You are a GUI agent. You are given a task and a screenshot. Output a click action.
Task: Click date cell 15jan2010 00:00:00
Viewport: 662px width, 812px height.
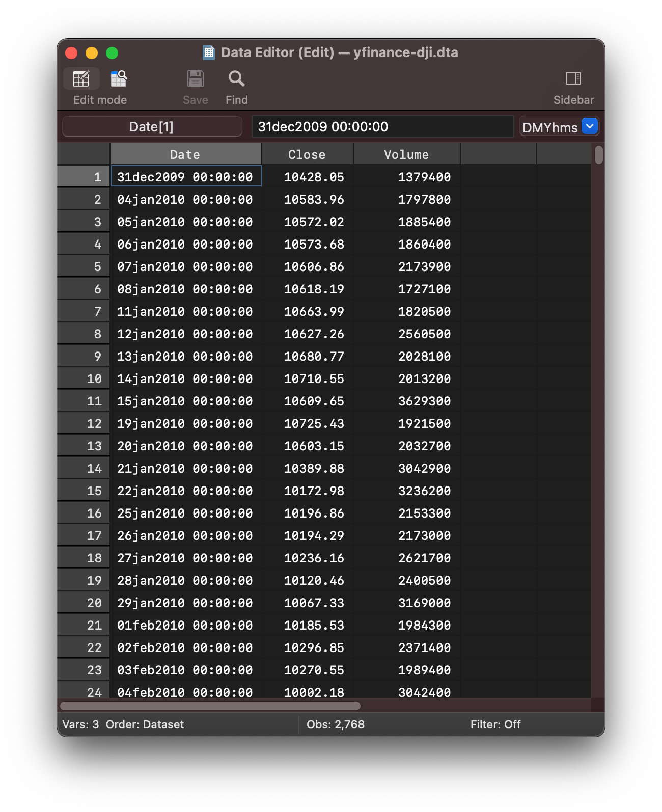tap(186, 401)
